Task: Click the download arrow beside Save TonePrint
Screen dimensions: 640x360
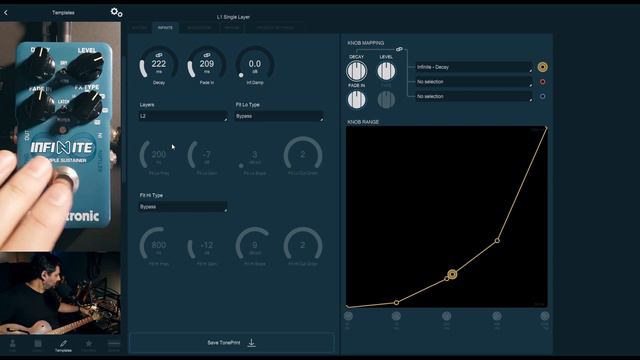Action: (251, 343)
